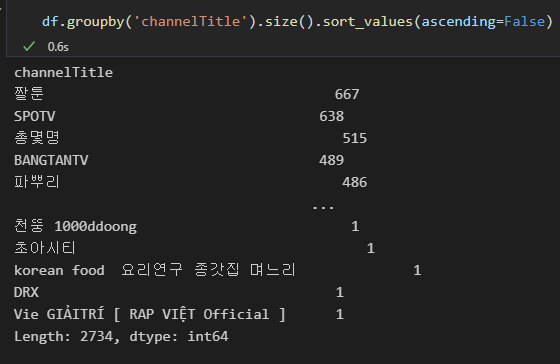Click the Vie GIẢITRÍ RAP VIỆT Official row
Viewport: 560px width, 364px height.
179,314
